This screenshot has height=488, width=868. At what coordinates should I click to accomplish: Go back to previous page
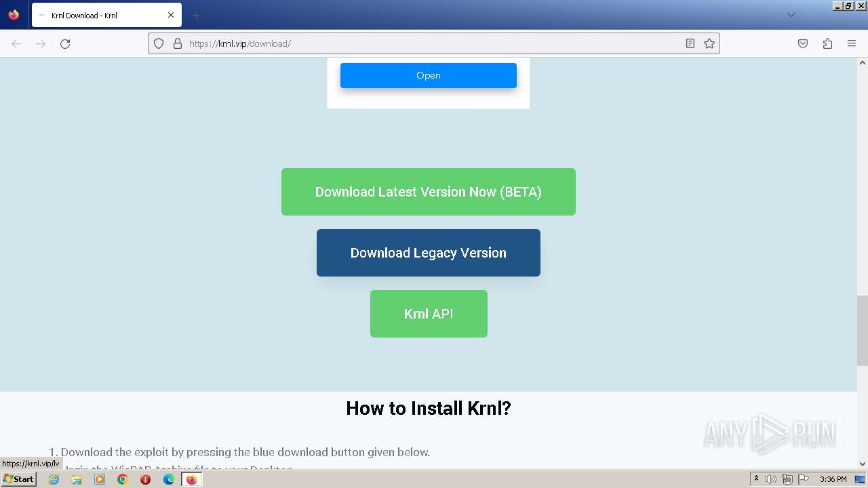tap(16, 43)
